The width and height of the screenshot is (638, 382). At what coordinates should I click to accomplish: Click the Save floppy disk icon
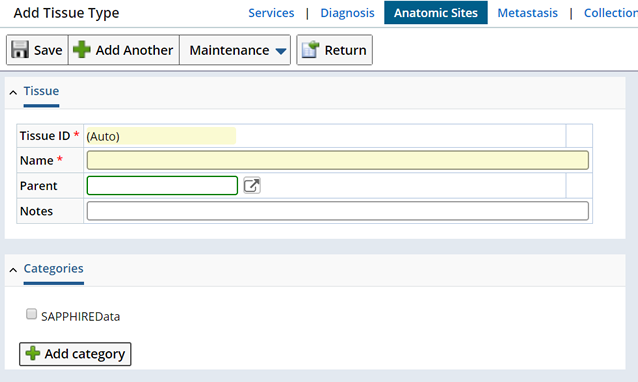click(20, 50)
